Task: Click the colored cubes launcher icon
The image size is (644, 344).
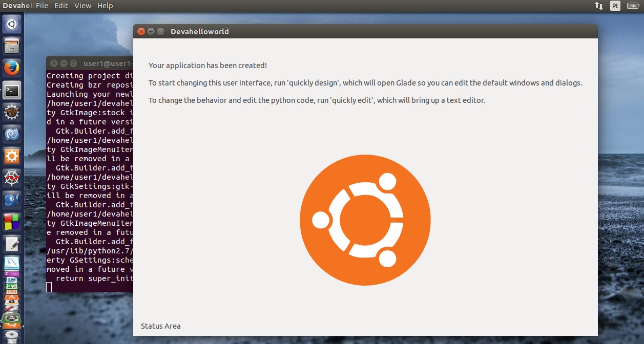Action: [x=12, y=222]
